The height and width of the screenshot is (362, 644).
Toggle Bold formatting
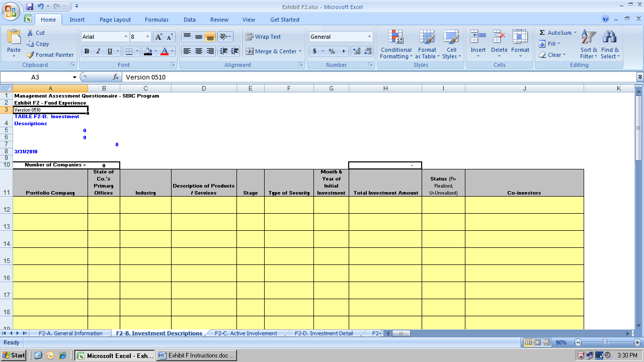pyautogui.click(x=87, y=51)
